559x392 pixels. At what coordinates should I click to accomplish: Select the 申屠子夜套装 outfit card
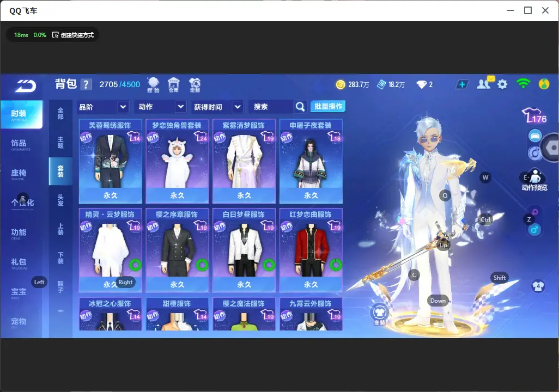pyautogui.click(x=311, y=161)
